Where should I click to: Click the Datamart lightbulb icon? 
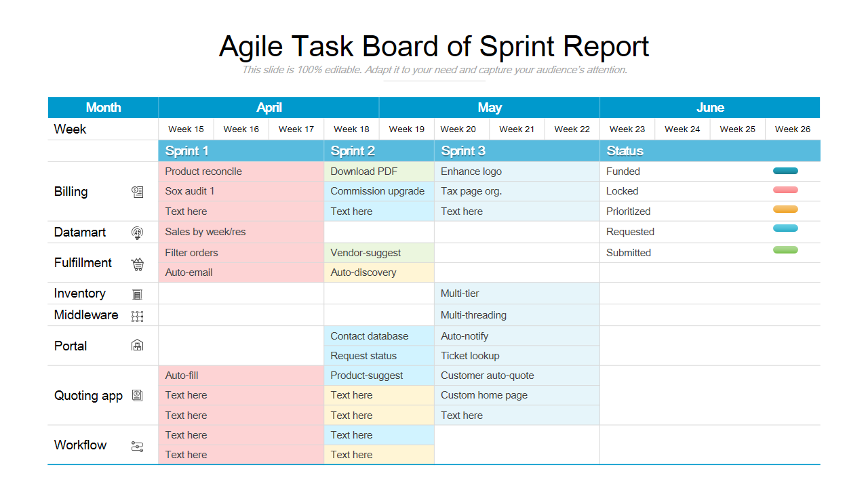point(138,232)
